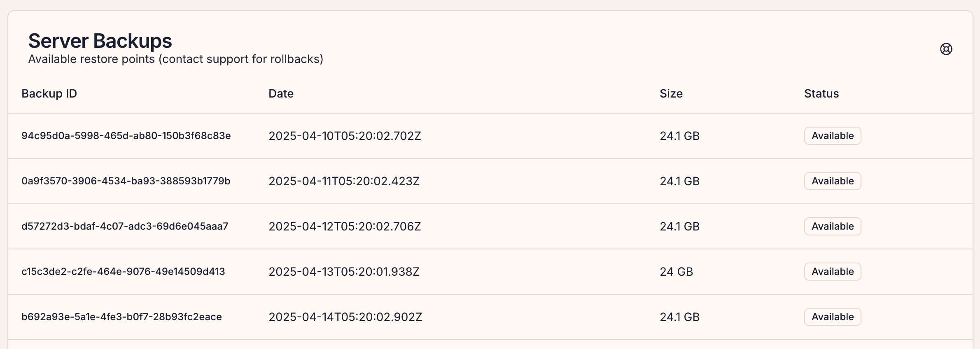Click the Date column header

(x=281, y=94)
